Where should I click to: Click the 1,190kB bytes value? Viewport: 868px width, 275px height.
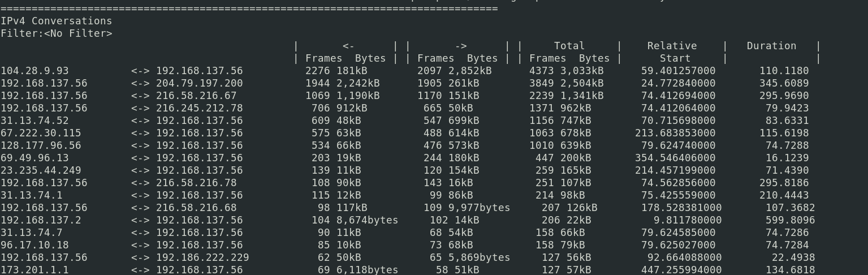click(x=358, y=96)
